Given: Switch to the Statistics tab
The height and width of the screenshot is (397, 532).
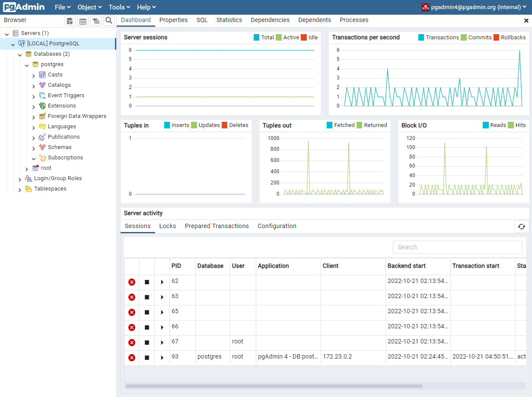Looking at the screenshot, I should coord(229,20).
